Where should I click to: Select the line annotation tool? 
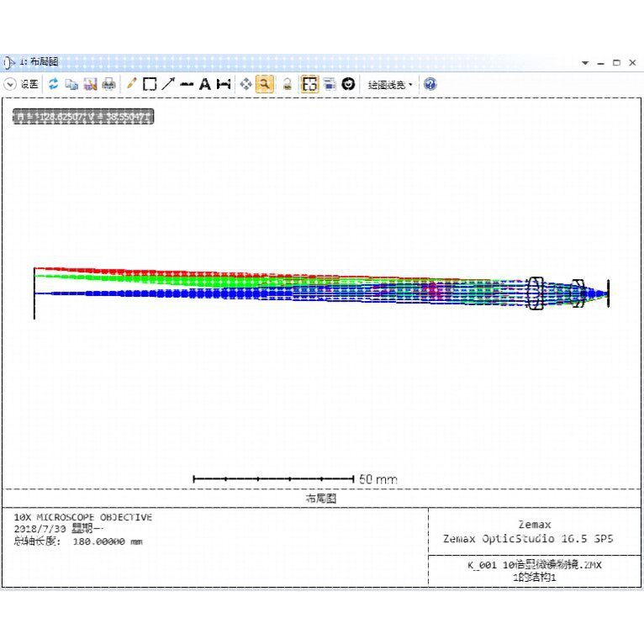(x=187, y=85)
